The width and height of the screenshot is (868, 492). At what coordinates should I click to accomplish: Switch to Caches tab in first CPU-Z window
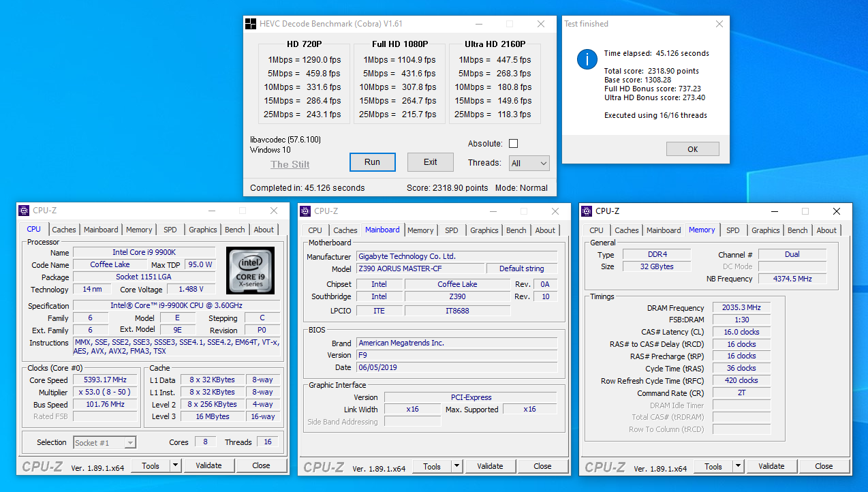(x=64, y=230)
